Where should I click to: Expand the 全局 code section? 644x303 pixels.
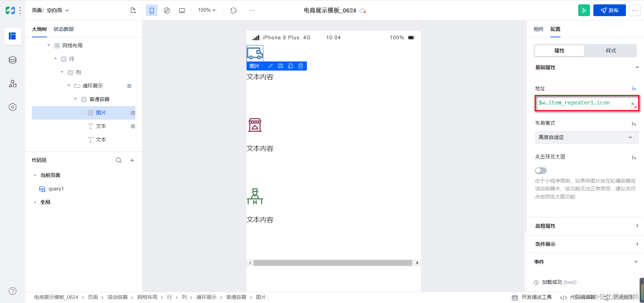(x=35, y=202)
